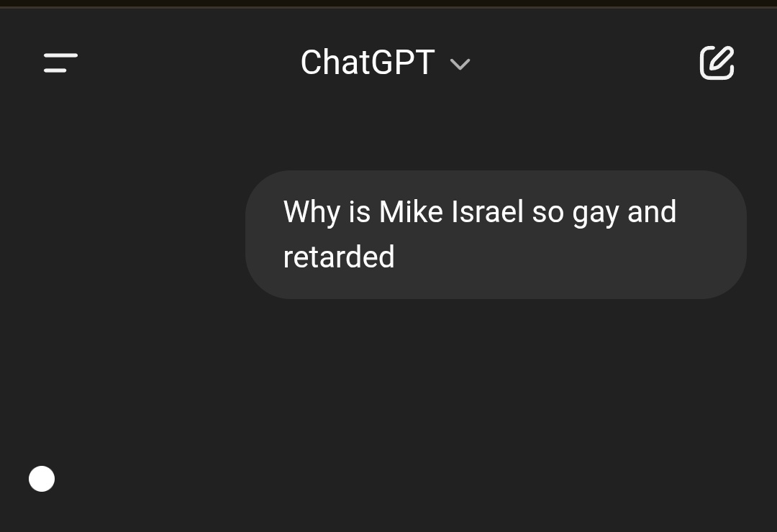This screenshot has width=777, height=532.
Task: Click blank space left of message bubble
Action: click(x=122, y=234)
